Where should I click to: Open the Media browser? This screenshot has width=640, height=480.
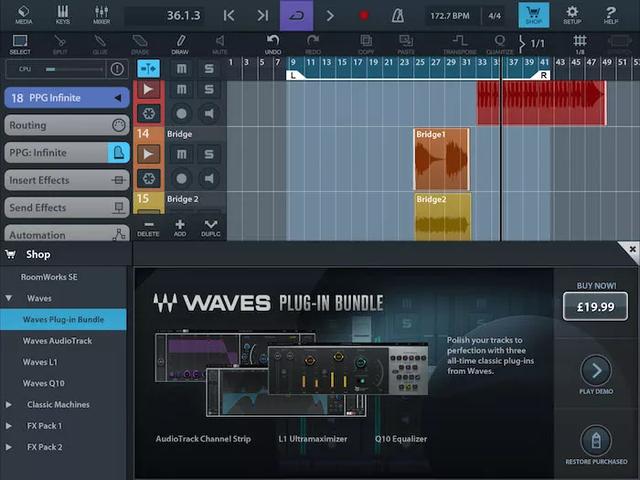23,15
